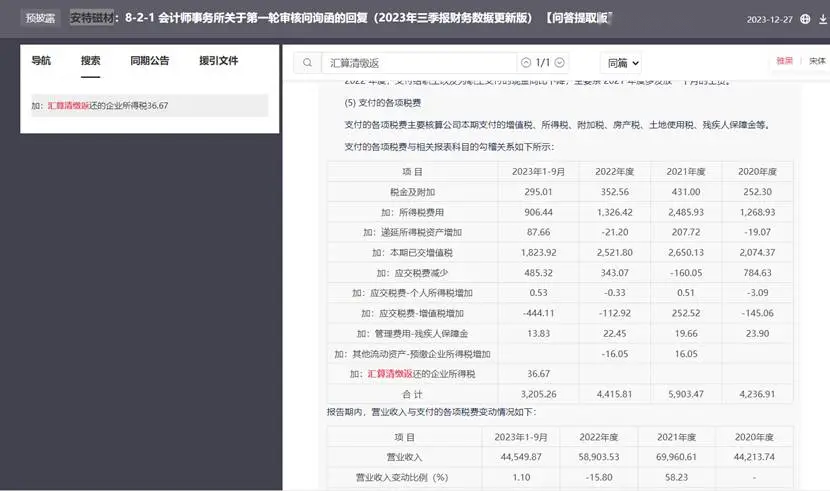
Task: Click the row label 加：应交税费-增值税增加
Action: [x=412, y=313]
